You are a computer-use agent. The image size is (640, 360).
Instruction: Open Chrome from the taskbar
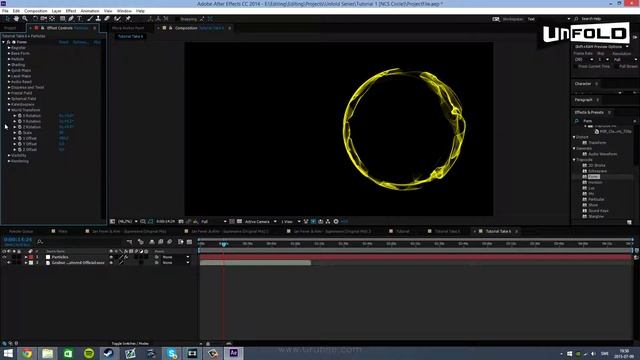pyautogui.click(x=27, y=353)
